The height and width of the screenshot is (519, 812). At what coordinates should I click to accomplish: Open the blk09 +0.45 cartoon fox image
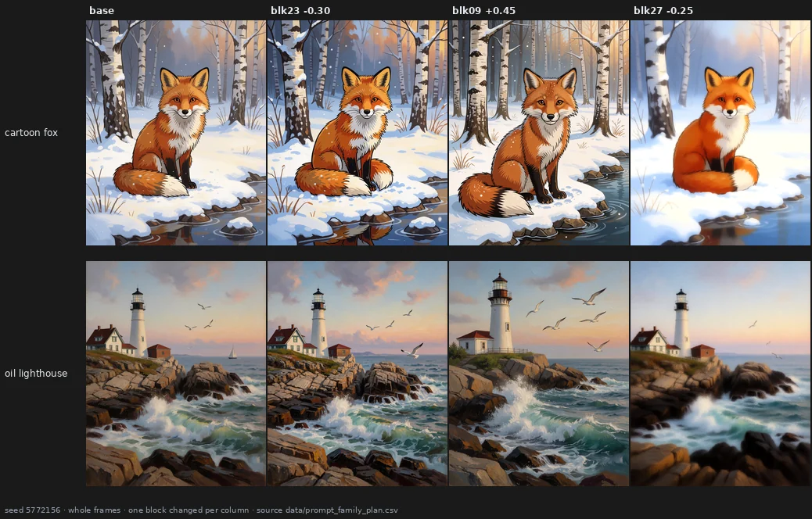point(539,132)
